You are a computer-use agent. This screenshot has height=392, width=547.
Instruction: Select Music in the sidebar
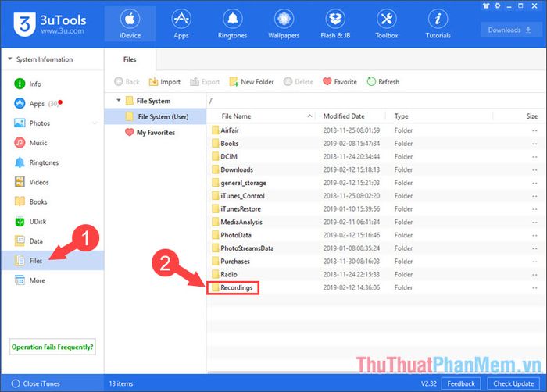click(52, 143)
